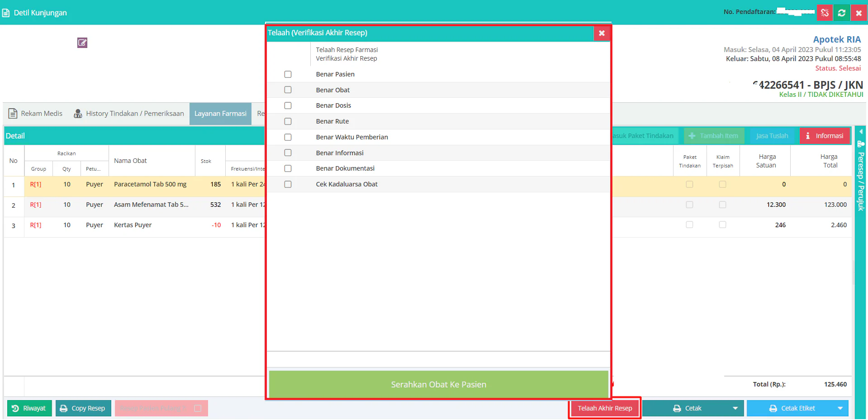Toggle Paket Tindakan checkbox for Paracetamol row
Viewport: 868px width, 420px height.
tap(689, 184)
